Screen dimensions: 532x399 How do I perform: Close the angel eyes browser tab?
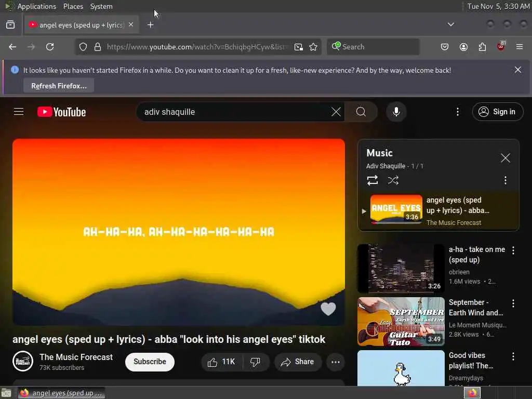[x=131, y=24]
